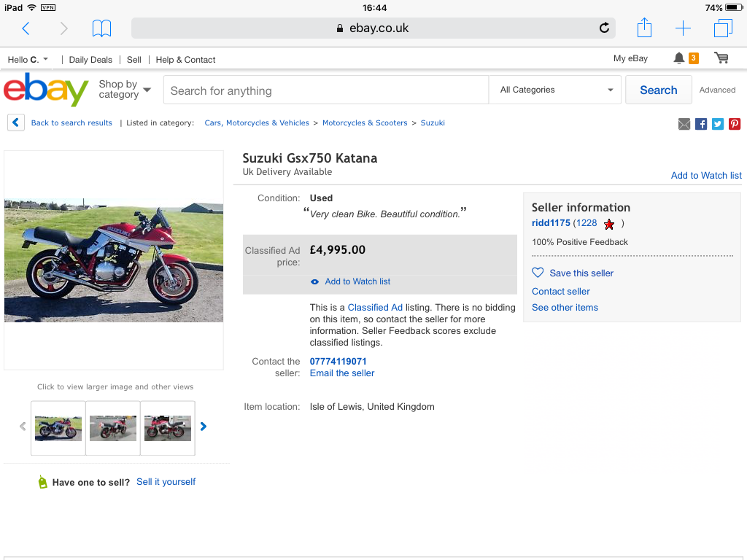Share listing on Facebook icon
Image resolution: width=747 pixels, height=560 pixels.
point(701,124)
